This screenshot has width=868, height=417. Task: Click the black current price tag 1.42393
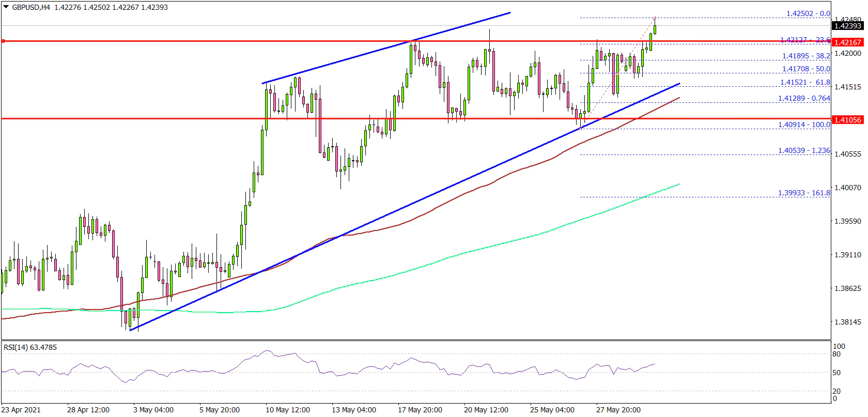coord(847,26)
